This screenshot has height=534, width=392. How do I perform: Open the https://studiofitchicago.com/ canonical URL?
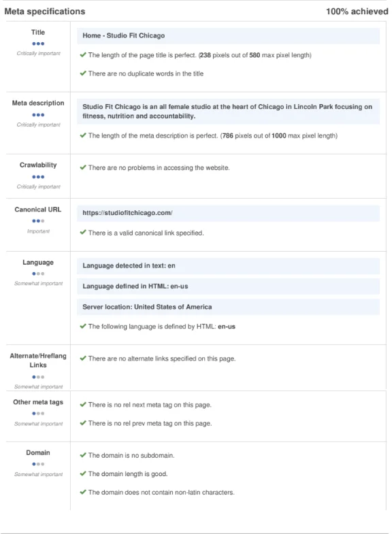tap(127, 213)
